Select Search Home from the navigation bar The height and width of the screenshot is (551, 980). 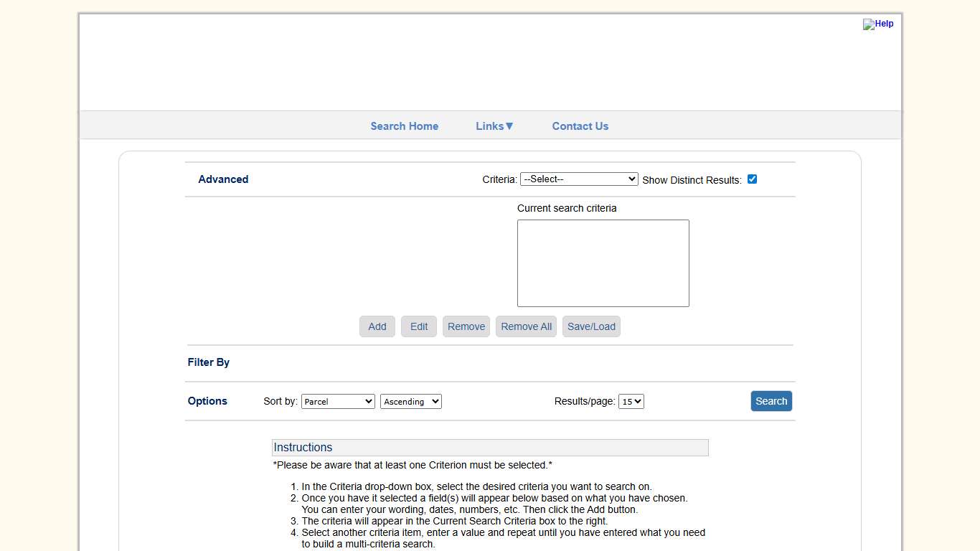pyautogui.click(x=404, y=126)
